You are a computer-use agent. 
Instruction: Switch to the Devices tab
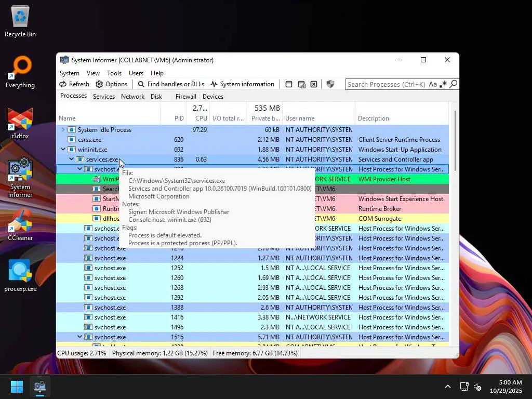(213, 96)
